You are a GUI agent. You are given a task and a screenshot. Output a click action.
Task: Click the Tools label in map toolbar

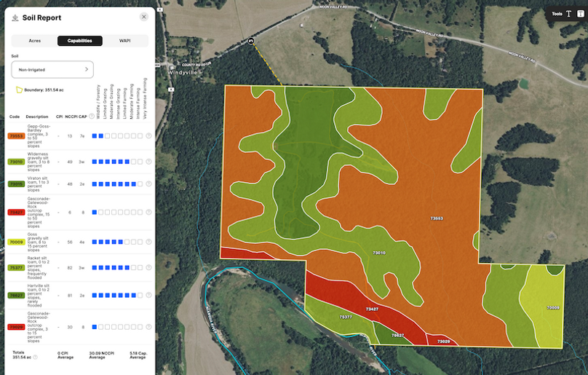557,14
